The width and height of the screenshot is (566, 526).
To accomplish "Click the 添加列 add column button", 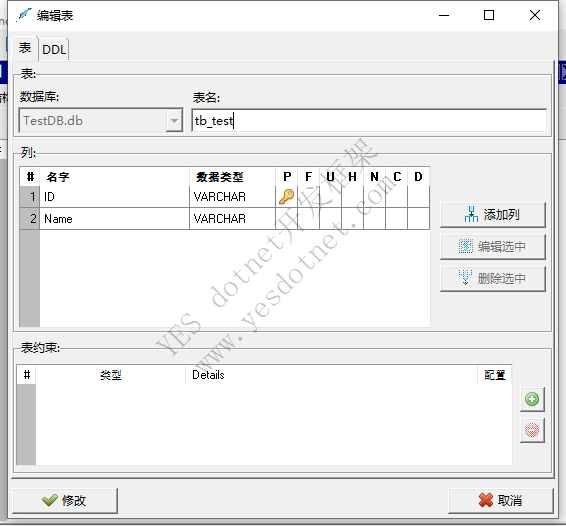I will (x=492, y=215).
